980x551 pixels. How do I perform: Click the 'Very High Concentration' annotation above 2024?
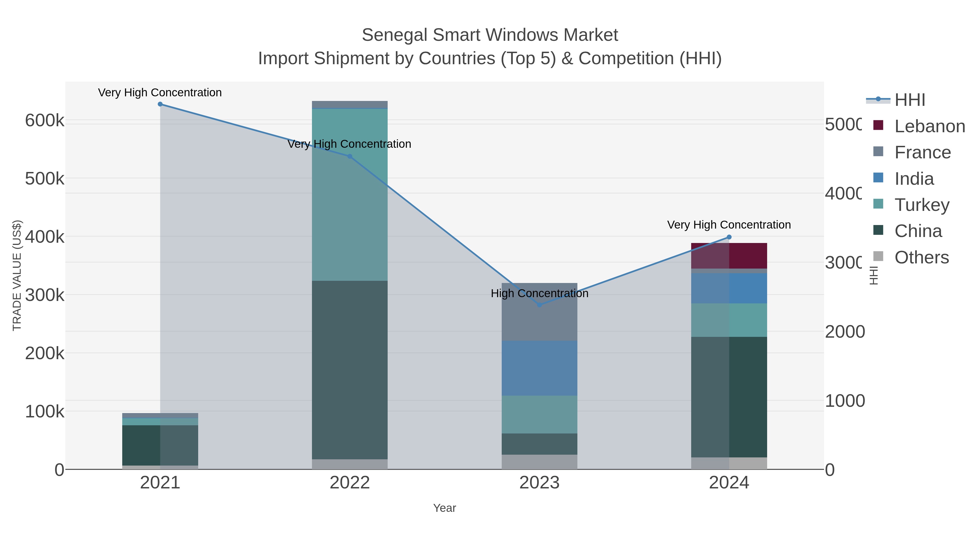(729, 225)
